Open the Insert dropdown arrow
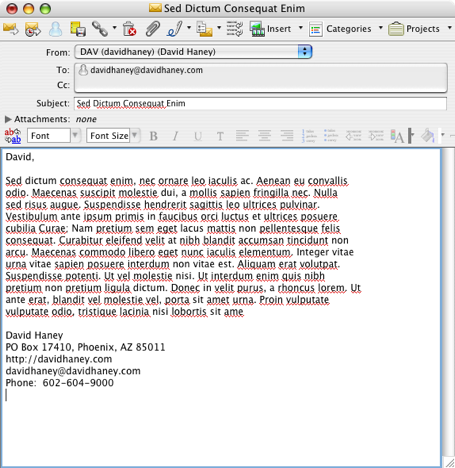The width and height of the screenshot is (455, 468). coord(301,27)
